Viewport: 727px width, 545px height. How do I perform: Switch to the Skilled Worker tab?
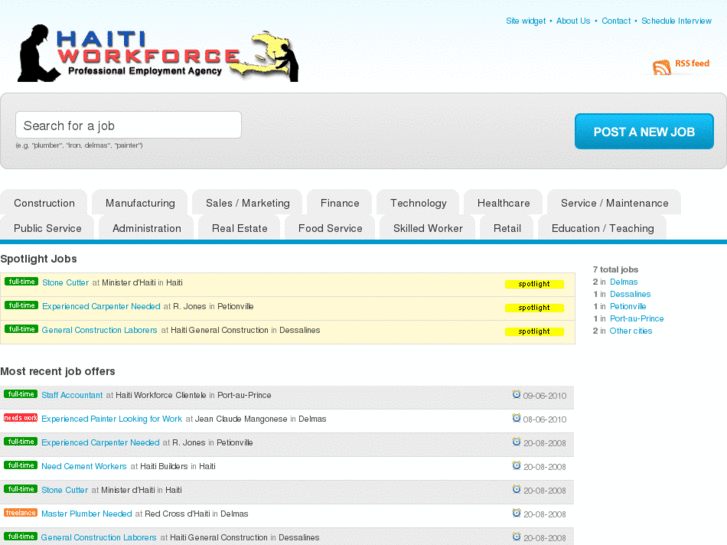coord(427,228)
